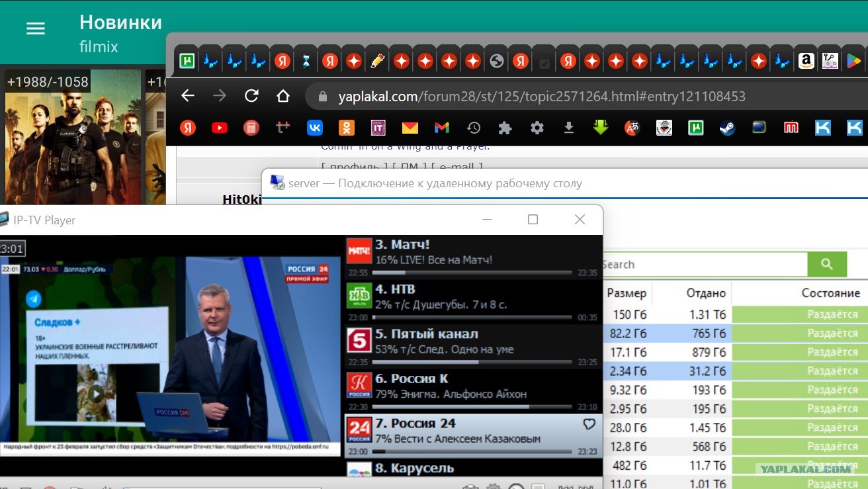Screen dimensions: 868x489
Task: Click the Россия 24 video playback area
Action: click(171, 356)
